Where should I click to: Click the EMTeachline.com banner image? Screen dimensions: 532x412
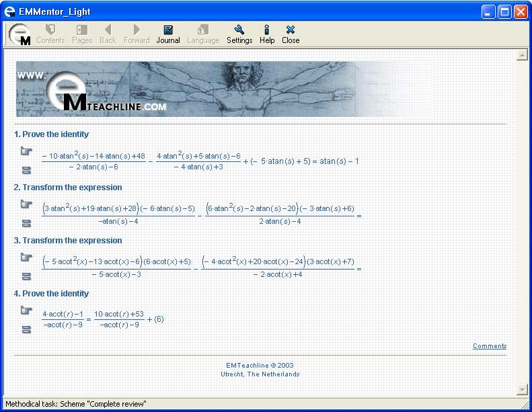click(x=225, y=89)
